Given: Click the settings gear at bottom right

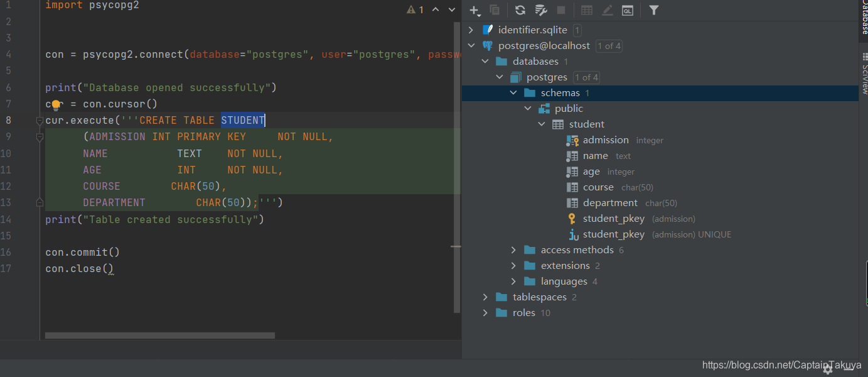Looking at the screenshot, I should [828, 369].
